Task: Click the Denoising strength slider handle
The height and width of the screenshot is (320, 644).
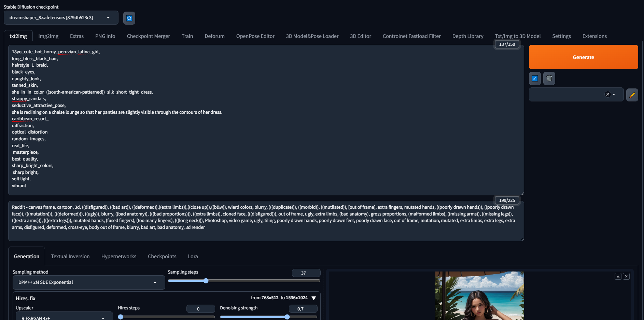Action: click(x=287, y=317)
